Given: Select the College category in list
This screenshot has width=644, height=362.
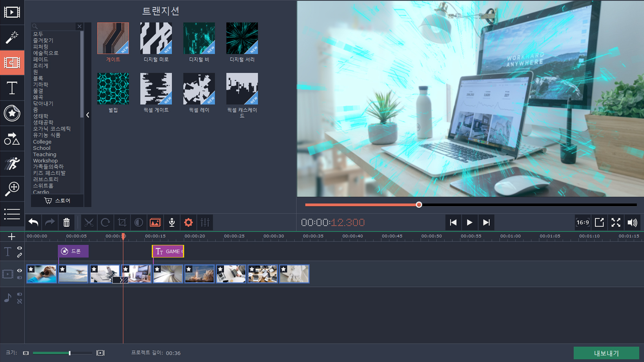Looking at the screenshot, I should point(42,142).
